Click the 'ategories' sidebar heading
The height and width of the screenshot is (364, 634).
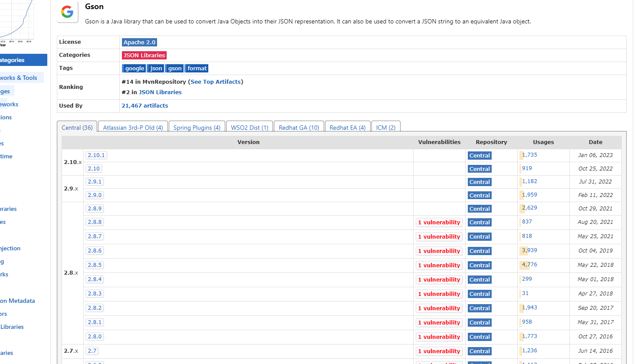(23, 60)
